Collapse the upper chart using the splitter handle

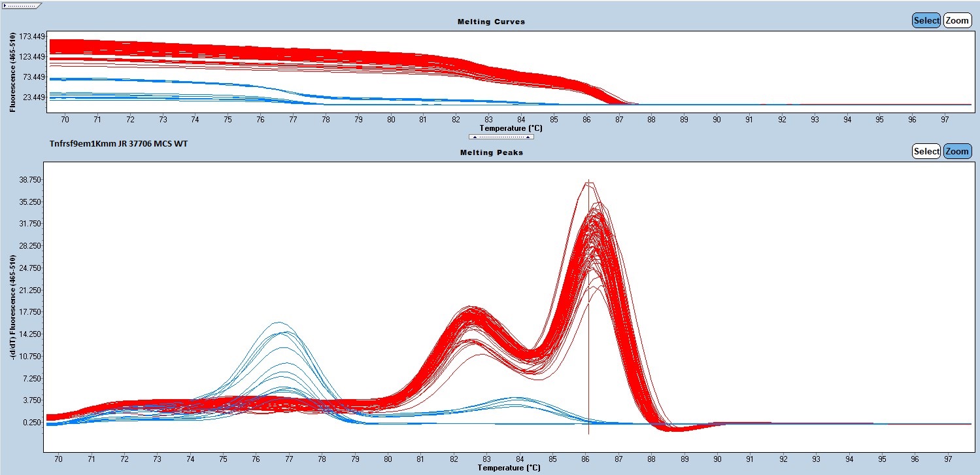pos(501,137)
